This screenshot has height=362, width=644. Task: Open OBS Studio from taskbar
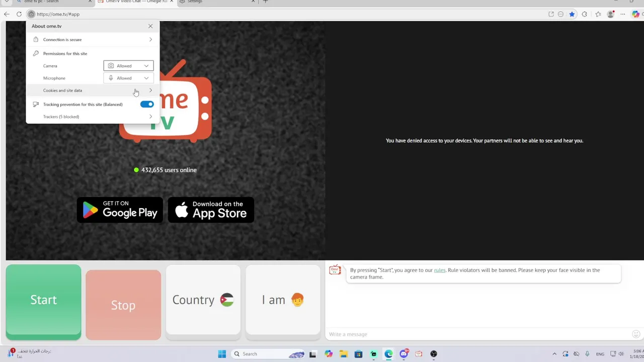[x=434, y=354]
